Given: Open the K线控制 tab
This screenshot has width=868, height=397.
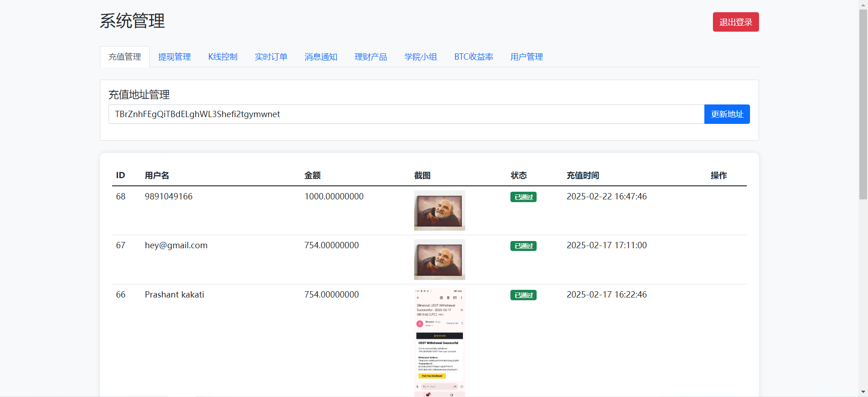Looking at the screenshot, I should [222, 57].
